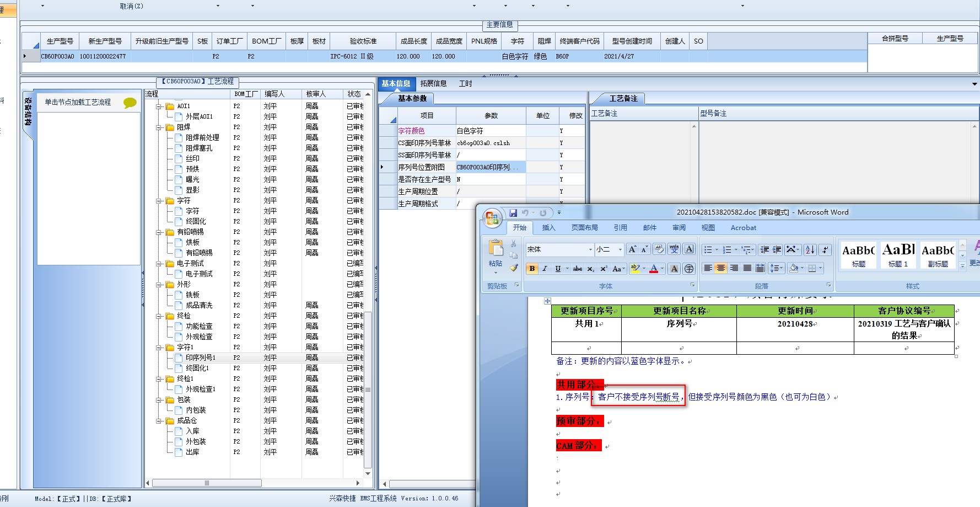Align paragraph text left

click(708, 268)
